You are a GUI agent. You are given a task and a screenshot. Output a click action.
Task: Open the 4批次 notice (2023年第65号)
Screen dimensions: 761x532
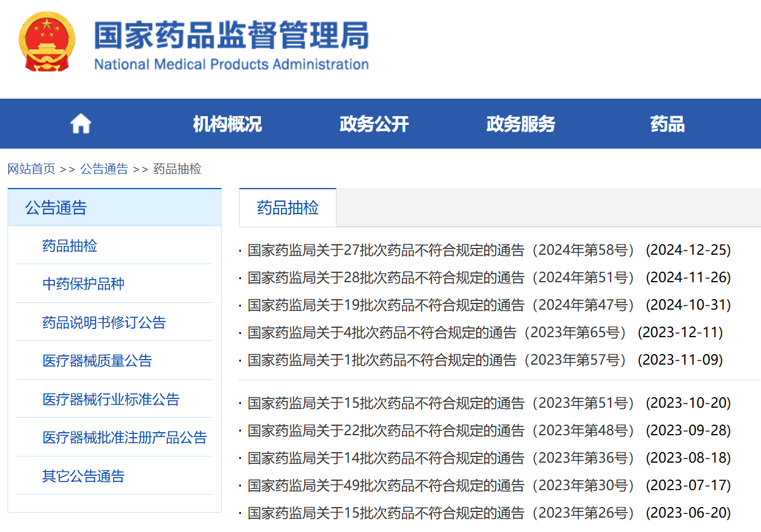438,332
